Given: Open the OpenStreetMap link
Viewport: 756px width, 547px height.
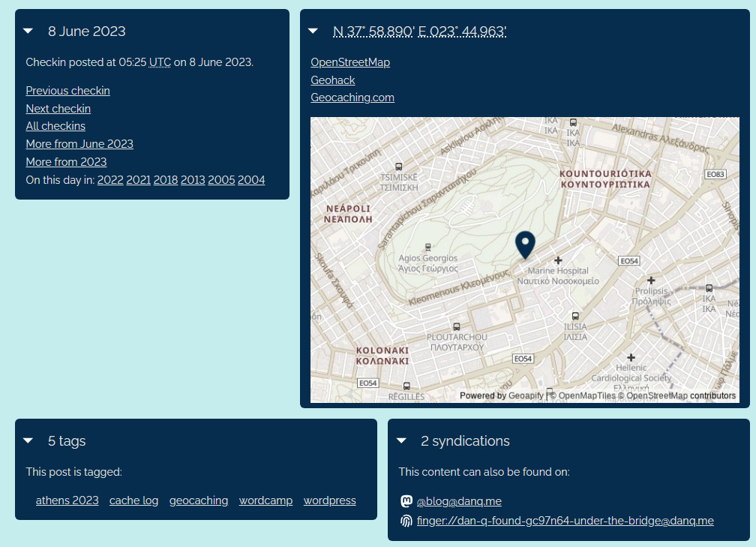Looking at the screenshot, I should click(350, 62).
